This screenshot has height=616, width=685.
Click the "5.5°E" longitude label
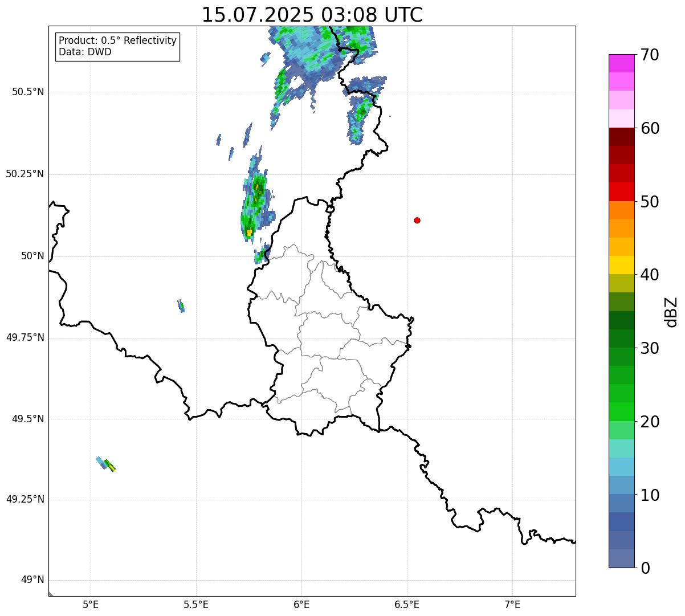(x=196, y=604)
